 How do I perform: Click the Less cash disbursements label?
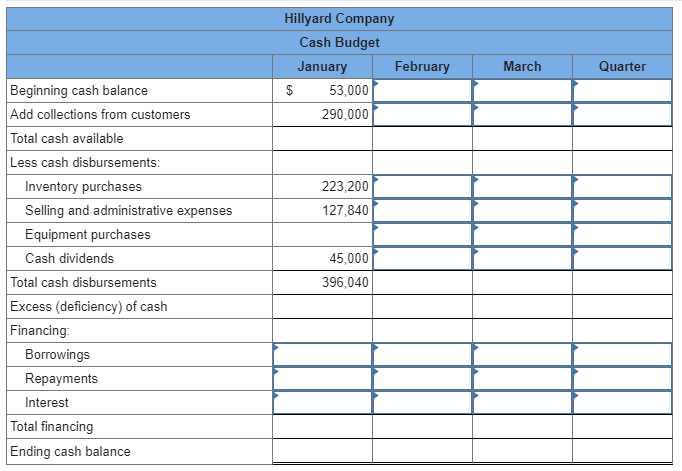pyautogui.click(x=85, y=163)
